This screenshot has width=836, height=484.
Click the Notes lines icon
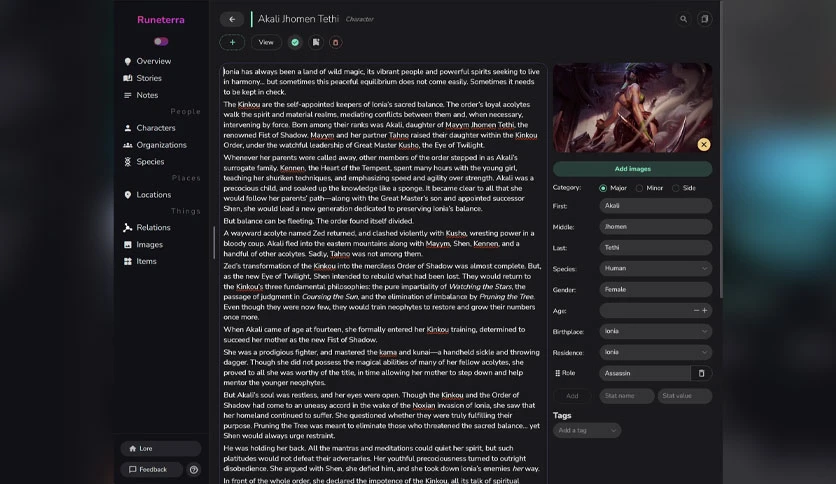tap(127, 95)
